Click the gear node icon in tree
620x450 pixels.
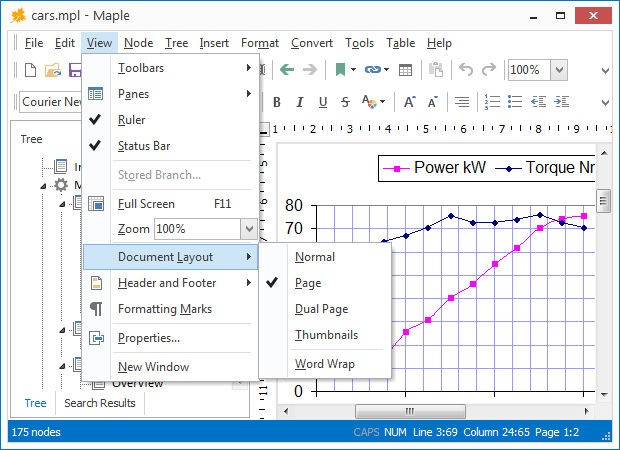tap(61, 185)
